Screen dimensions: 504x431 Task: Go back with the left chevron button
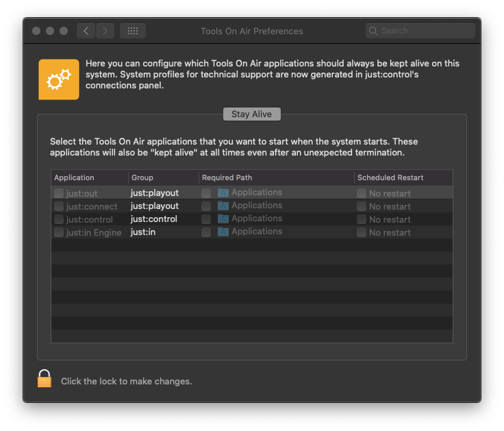pyautogui.click(x=86, y=31)
